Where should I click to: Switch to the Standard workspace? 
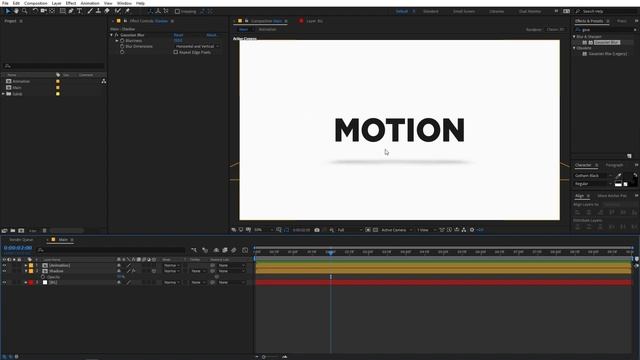[x=431, y=11]
